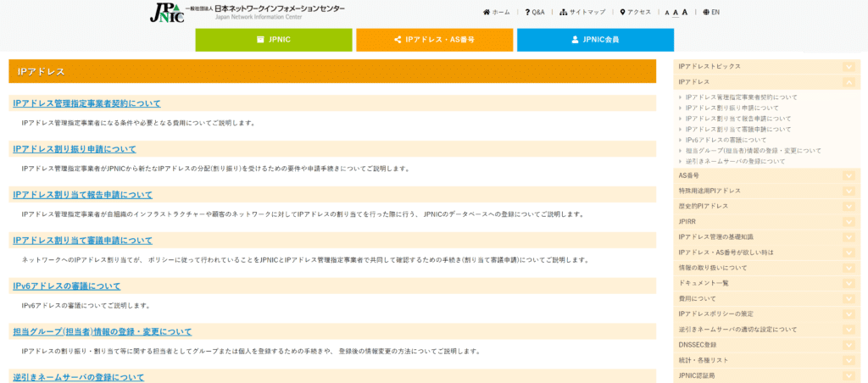Viewport: 868px width, 383px height.
Task: Expand the 特殊用途用PIアドレス sidebar section
Action: click(x=849, y=191)
